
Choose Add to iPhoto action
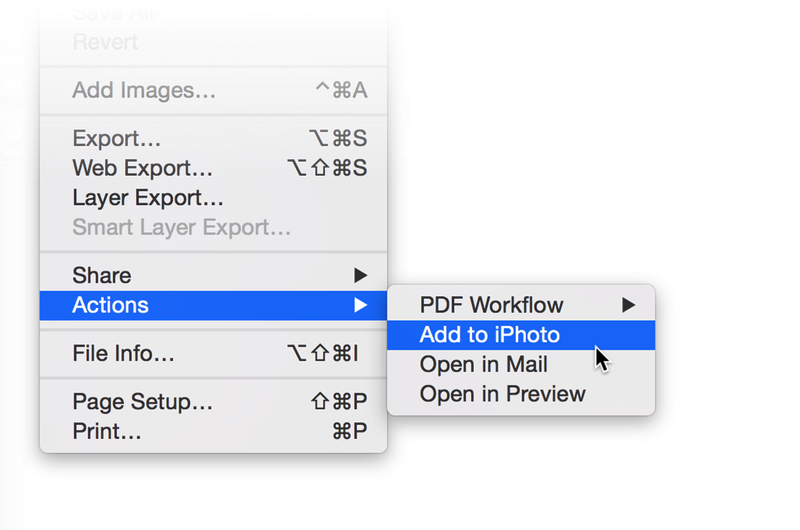[x=490, y=335]
